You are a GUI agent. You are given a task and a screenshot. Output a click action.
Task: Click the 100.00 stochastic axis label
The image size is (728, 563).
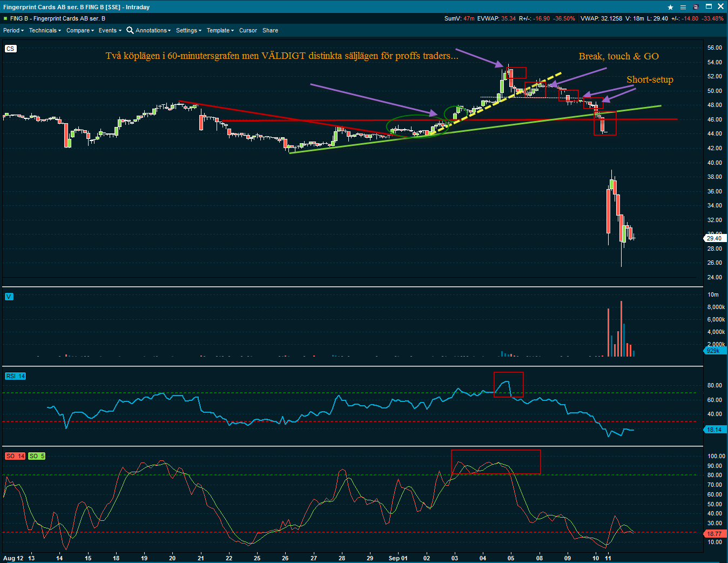(x=716, y=456)
